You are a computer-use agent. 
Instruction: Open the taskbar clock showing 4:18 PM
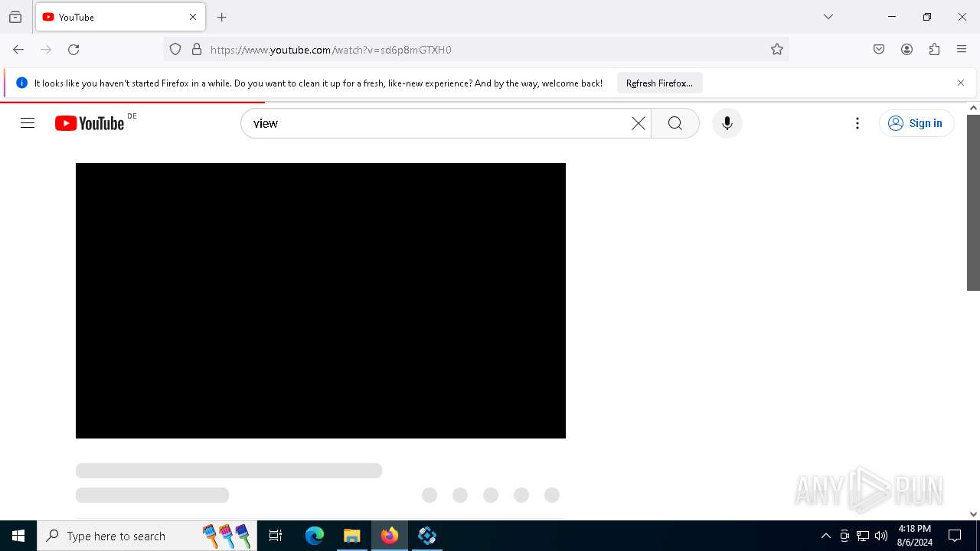[914, 536]
